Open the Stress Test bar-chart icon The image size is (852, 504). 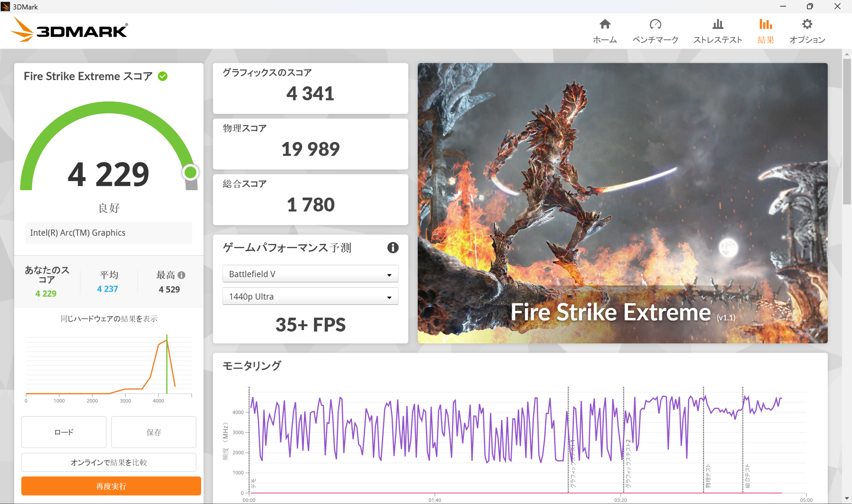pos(718,24)
